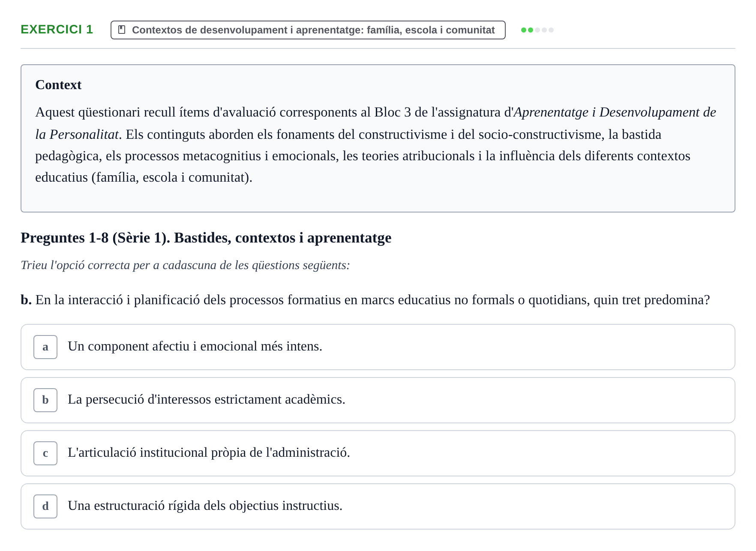This screenshot has width=756, height=551.
Task: Click the 'Context' heading
Action: tap(58, 85)
